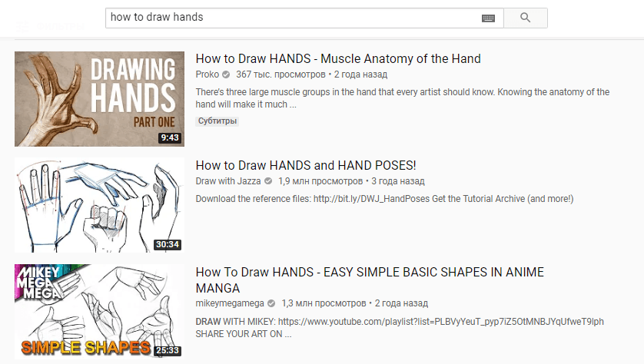
Task: Open "EASY SIMPLE BASIC SHAPES IN ANIME MANGA" title
Action: pyautogui.click(x=370, y=280)
